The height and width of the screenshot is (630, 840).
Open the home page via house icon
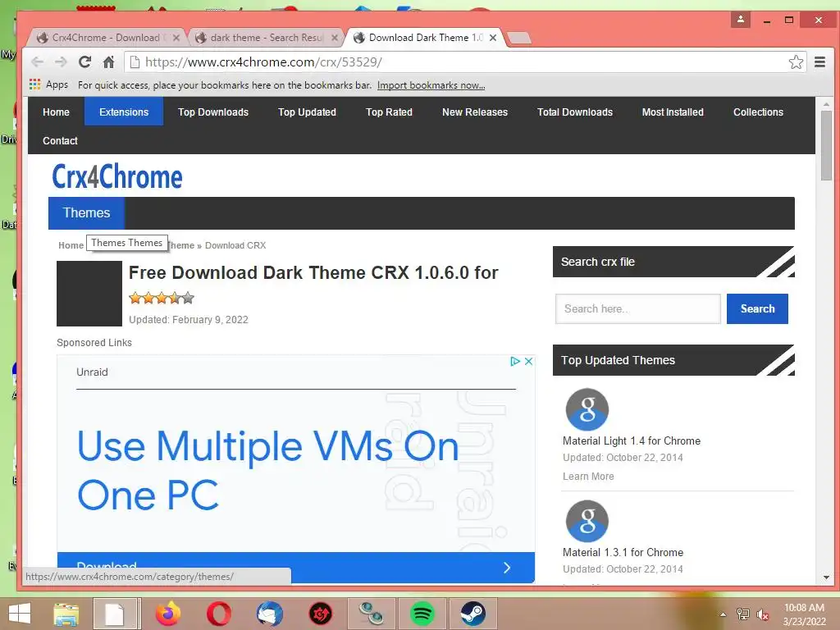(109, 62)
